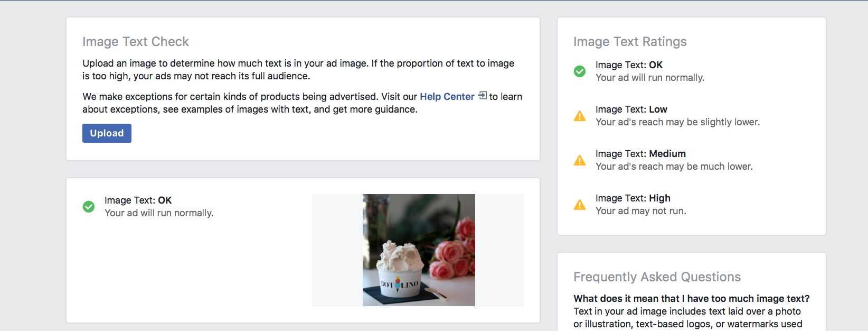Click "Your ad's reach may be slightly lower." text
Viewport: 868px width, 331px height.
[x=677, y=122]
